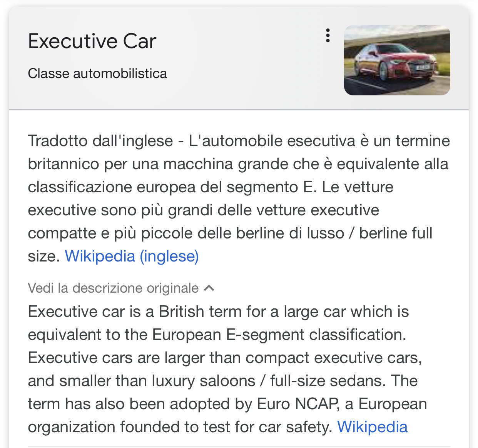
Task: Click 'luxury saloons' in the English text
Action: click(x=204, y=381)
